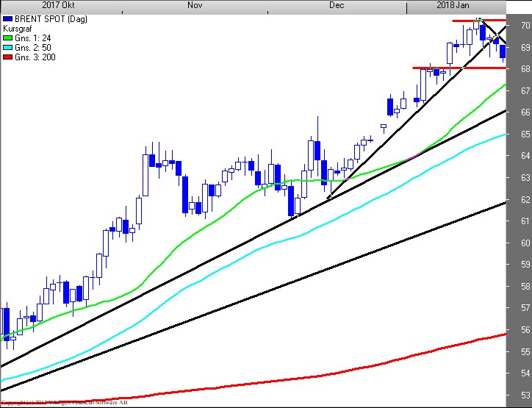Click price level 58 on the axis
The height and width of the screenshot is (408, 532).
[525, 287]
